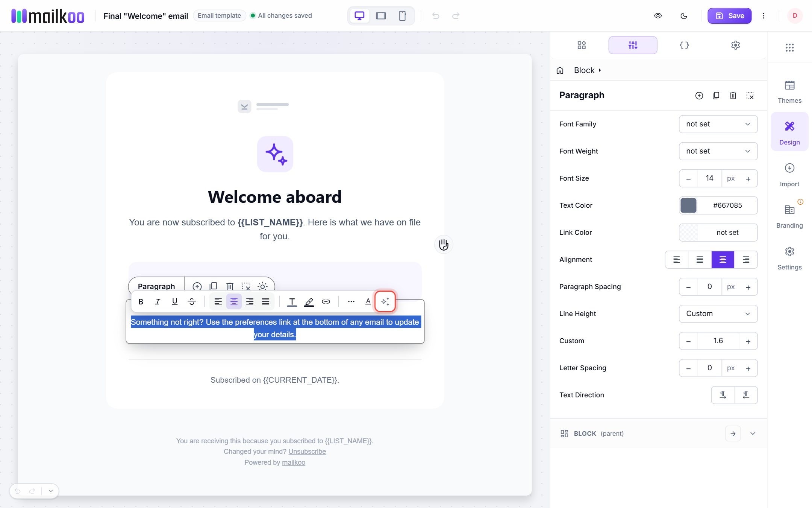
Task: Click the preview eye icon
Action: pyautogui.click(x=658, y=16)
